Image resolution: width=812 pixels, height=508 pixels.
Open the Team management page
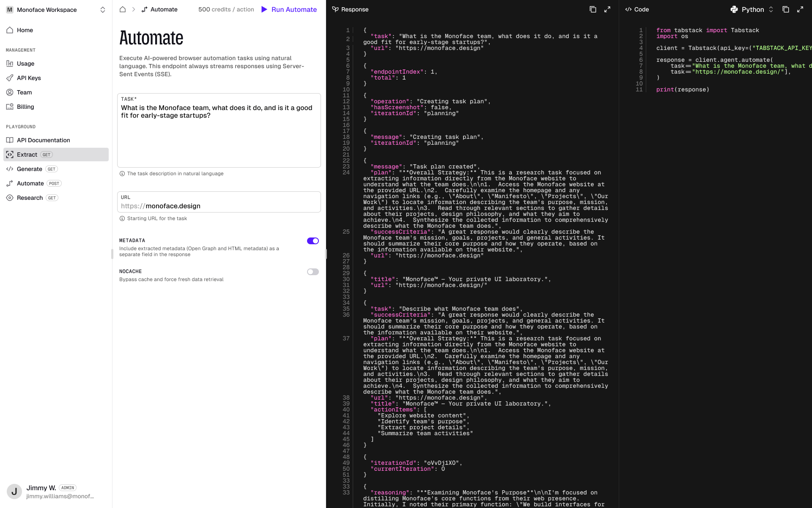point(24,92)
